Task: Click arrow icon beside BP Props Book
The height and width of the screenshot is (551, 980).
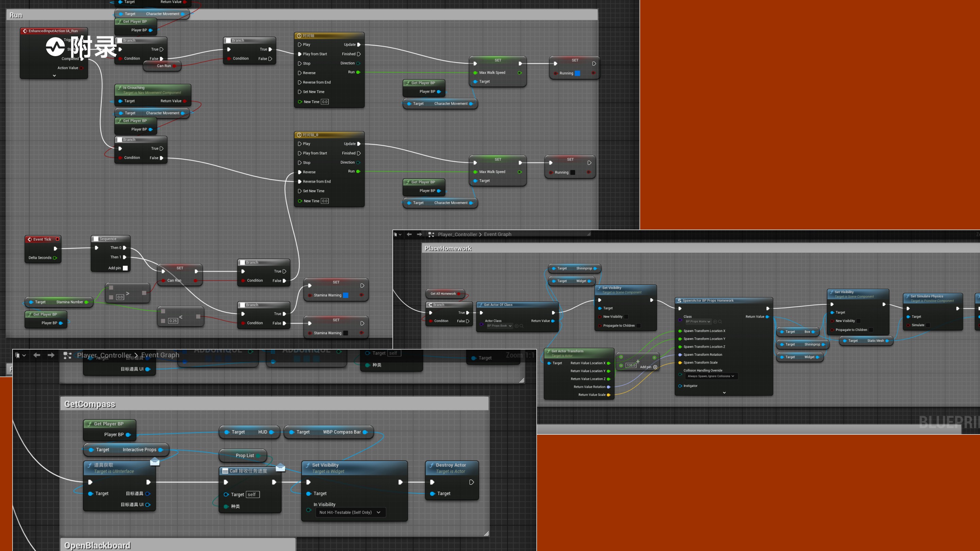Action: pos(516,326)
